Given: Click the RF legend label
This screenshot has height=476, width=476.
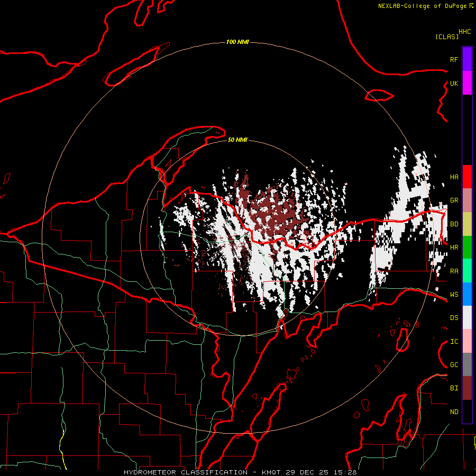Looking at the screenshot, I should coord(454,59).
